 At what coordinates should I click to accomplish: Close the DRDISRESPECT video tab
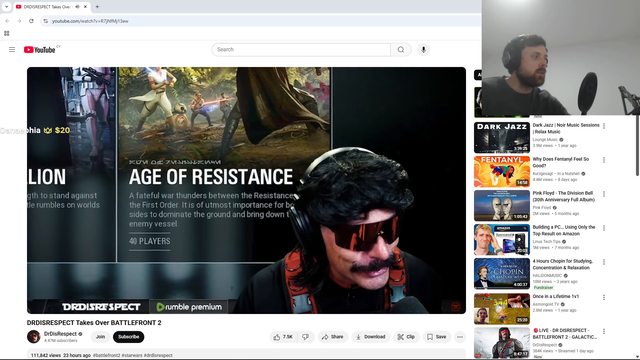85,7
